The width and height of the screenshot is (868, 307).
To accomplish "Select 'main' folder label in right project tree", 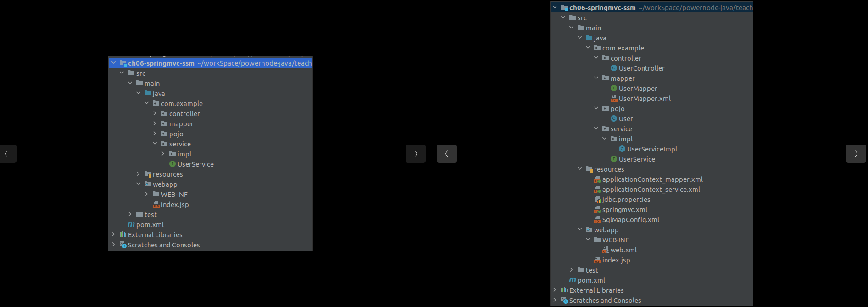I will (593, 28).
